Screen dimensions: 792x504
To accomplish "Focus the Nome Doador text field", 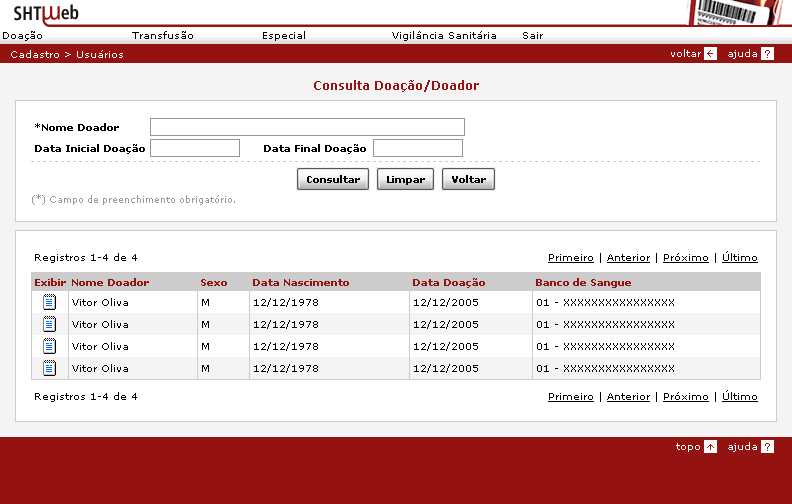I will coord(307,127).
